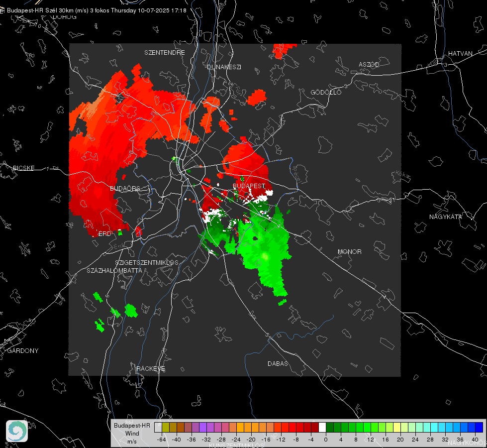The image size is (487, 448).
Task: Click the GÁRDONY town label
Action: [x=23, y=351]
